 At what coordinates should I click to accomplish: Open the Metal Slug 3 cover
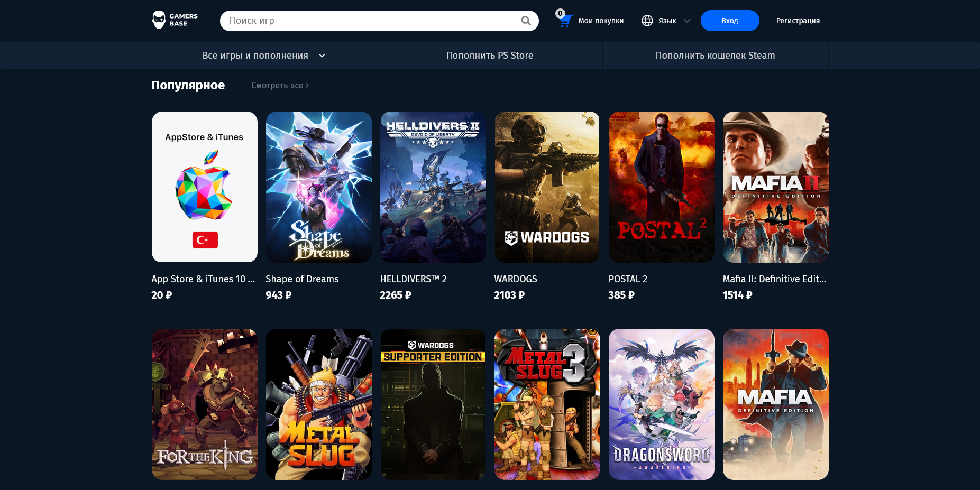[547, 404]
